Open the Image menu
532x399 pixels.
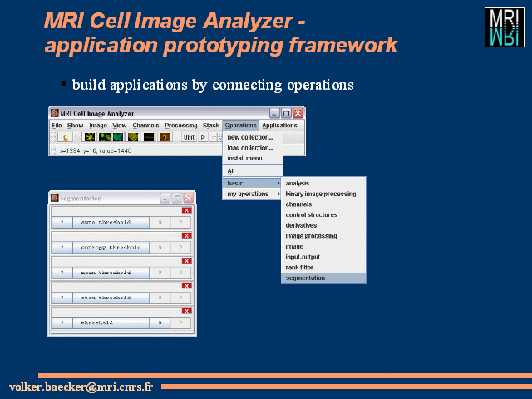tap(98, 126)
